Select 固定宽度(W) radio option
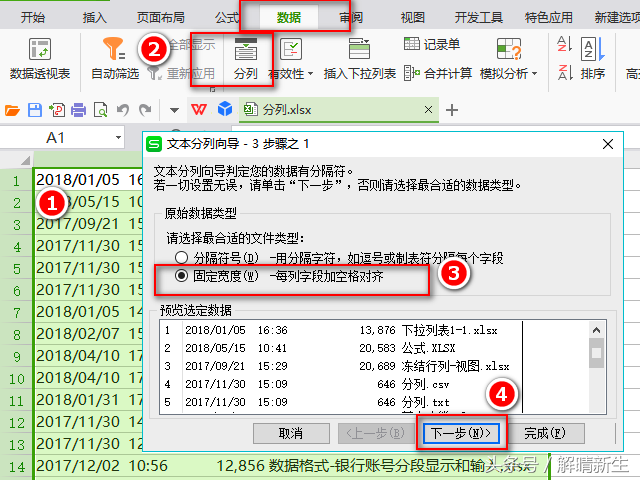 pyautogui.click(x=181, y=276)
